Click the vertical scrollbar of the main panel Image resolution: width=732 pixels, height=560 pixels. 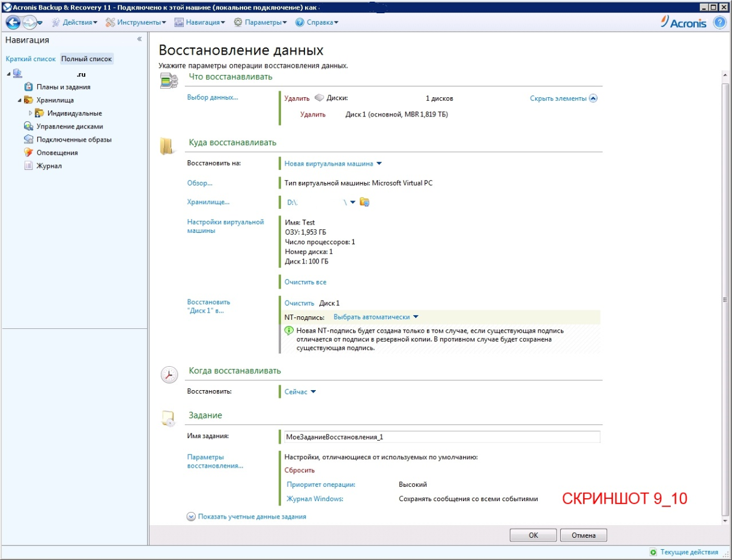(725, 298)
